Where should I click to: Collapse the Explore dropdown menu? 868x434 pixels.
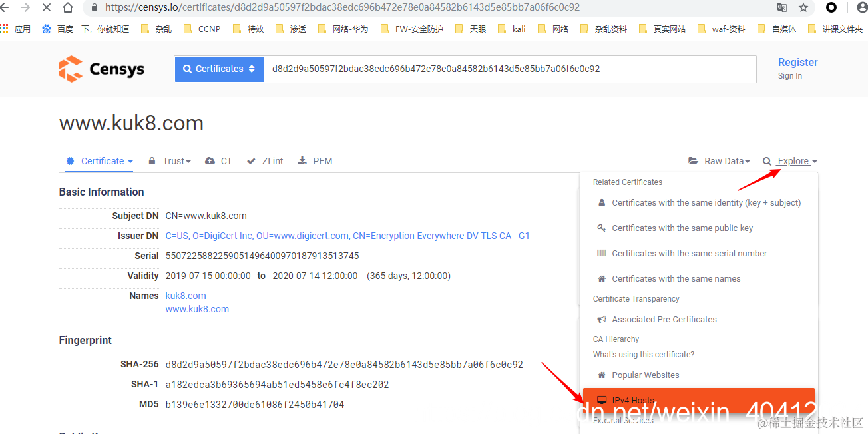tap(790, 161)
